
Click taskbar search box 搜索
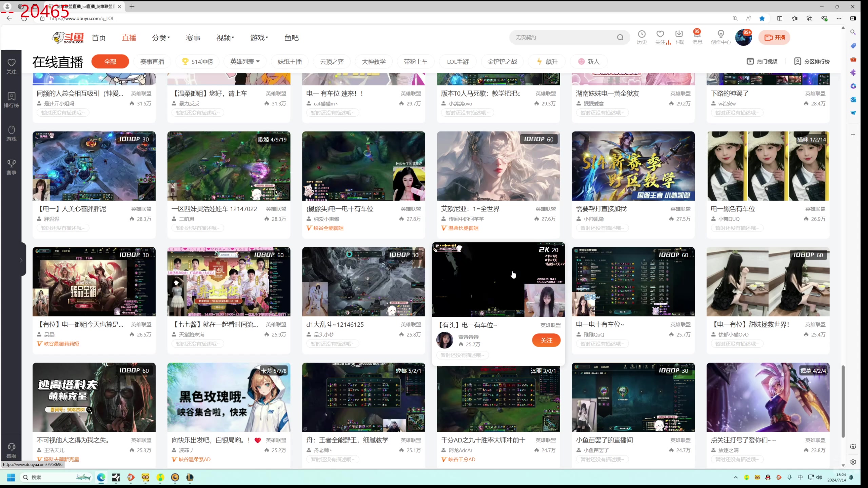[56, 477]
